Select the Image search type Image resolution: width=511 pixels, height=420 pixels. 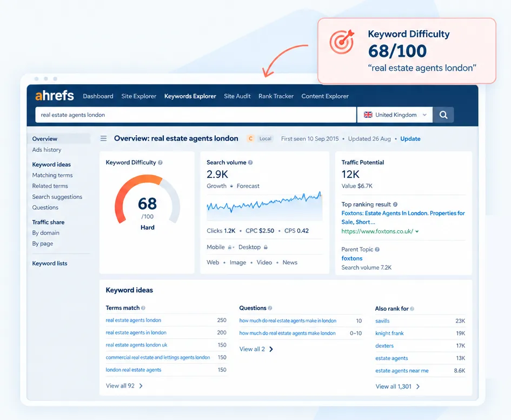238,263
